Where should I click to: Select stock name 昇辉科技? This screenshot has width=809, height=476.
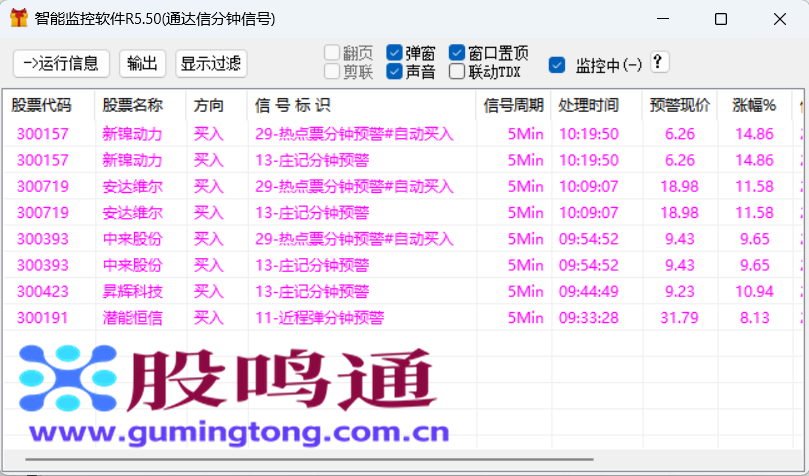click(x=133, y=291)
